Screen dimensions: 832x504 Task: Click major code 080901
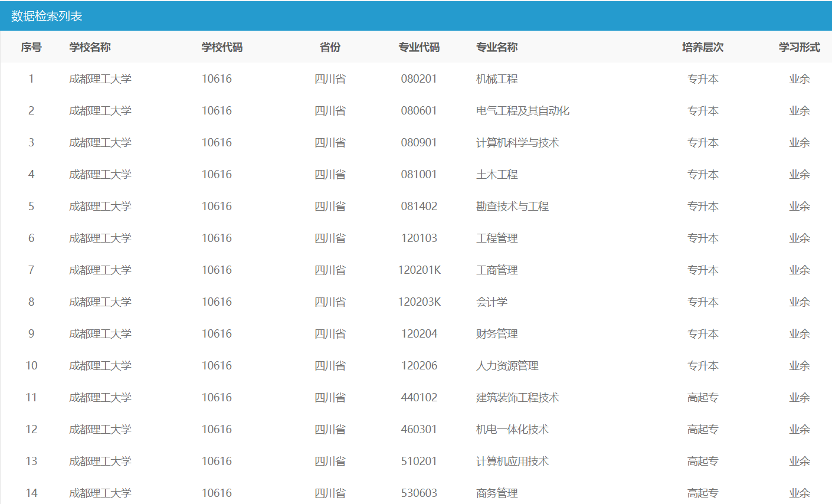[419, 143]
